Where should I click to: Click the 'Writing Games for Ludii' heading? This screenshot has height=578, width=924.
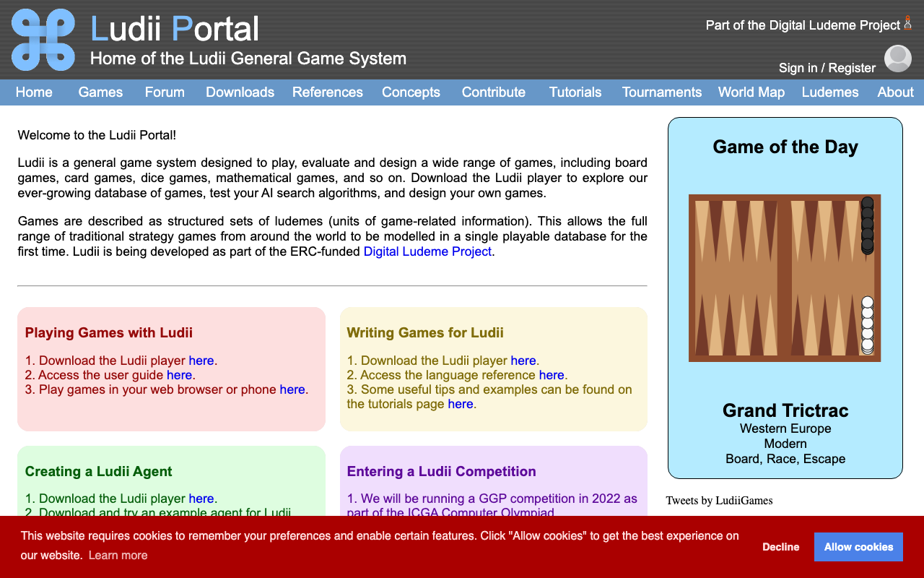tap(425, 333)
